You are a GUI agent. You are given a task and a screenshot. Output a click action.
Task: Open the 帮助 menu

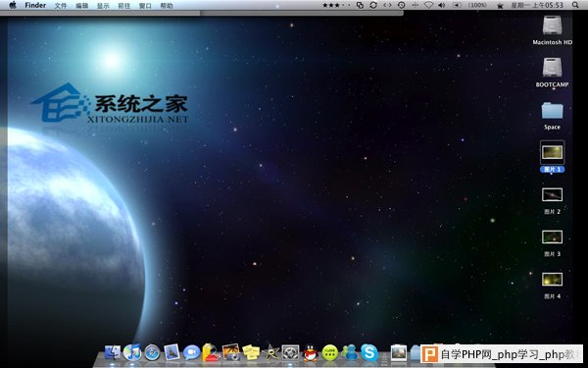point(167,5)
